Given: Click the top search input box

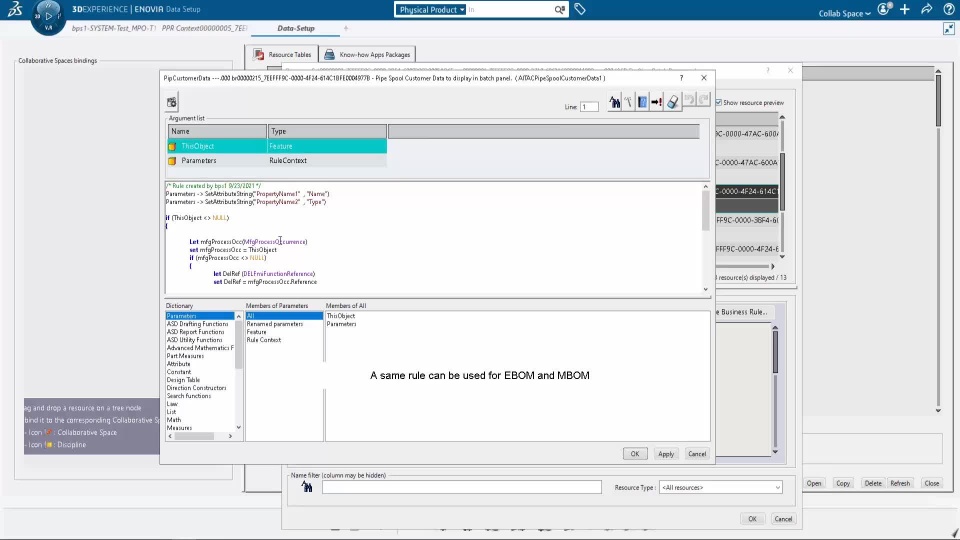Looking at the screenshot, I should (509, 9).
